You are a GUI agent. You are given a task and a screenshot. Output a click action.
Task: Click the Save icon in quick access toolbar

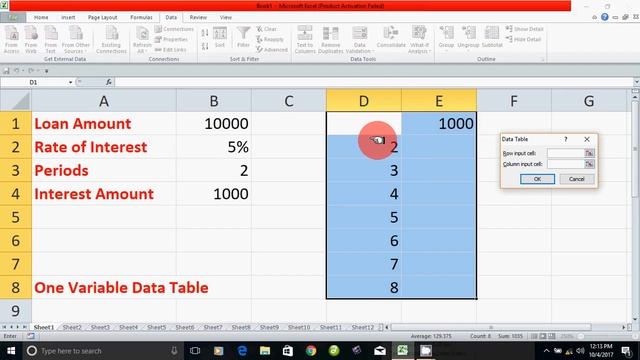tap(6, 71)
